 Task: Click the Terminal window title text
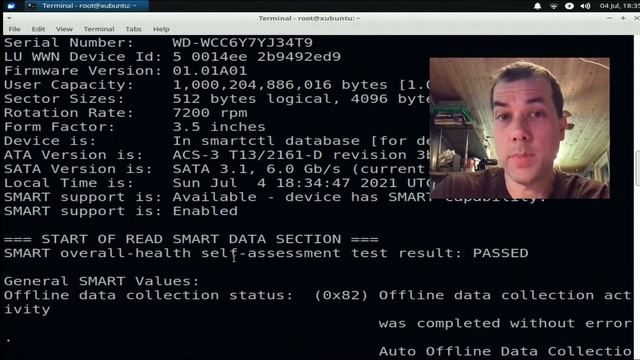(309, 18)
